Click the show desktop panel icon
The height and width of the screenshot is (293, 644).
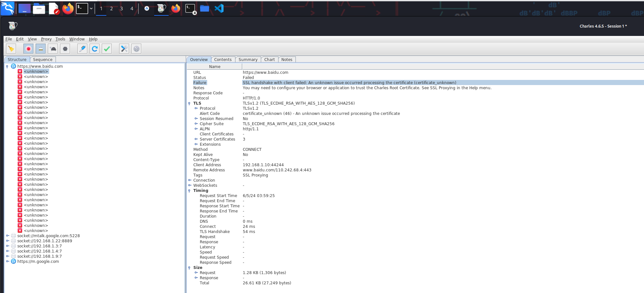pyautogui.click(x=24, y=8)
